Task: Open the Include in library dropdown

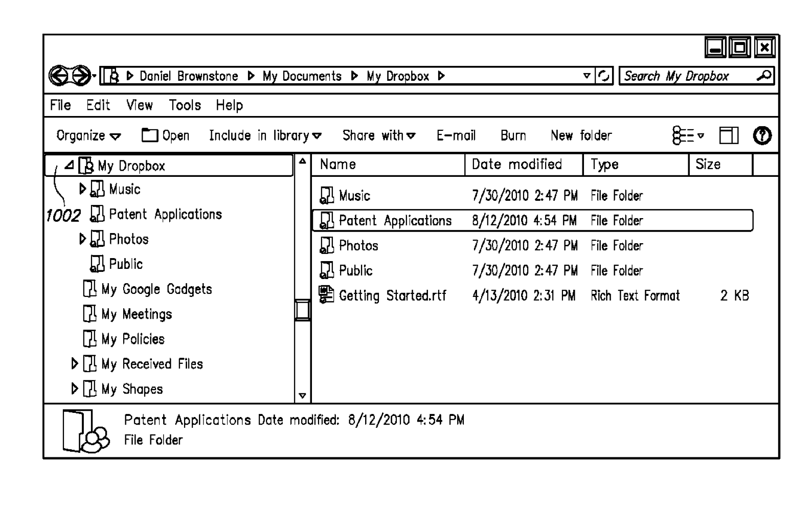Action: click(x=265, y=136)
